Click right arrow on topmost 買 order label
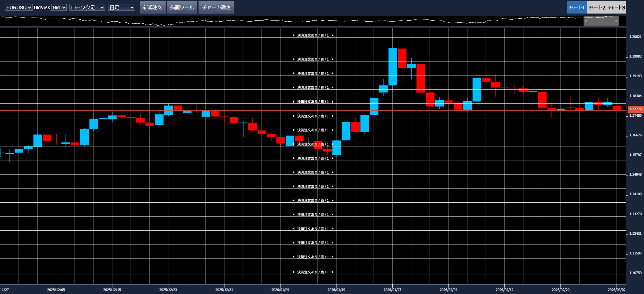The height and width of the screenshot is (294, 644). pos(332,35)
